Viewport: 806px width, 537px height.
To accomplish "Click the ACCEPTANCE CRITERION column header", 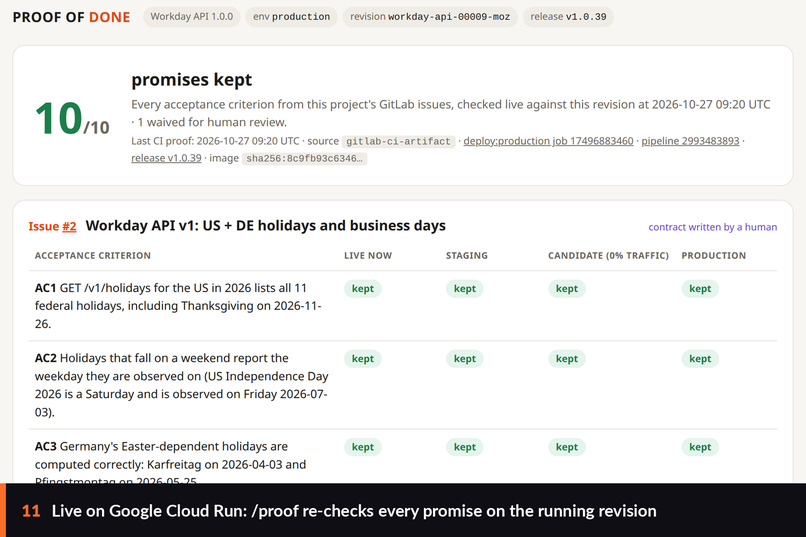I will click(93, 255).
